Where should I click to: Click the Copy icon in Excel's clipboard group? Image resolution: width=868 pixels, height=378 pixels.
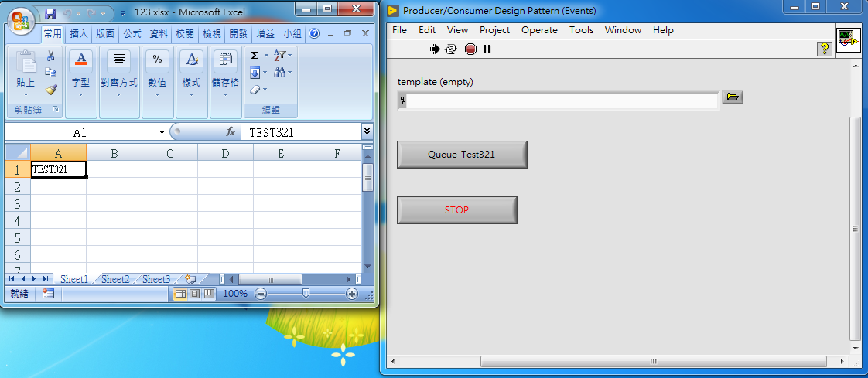[50, 73]
